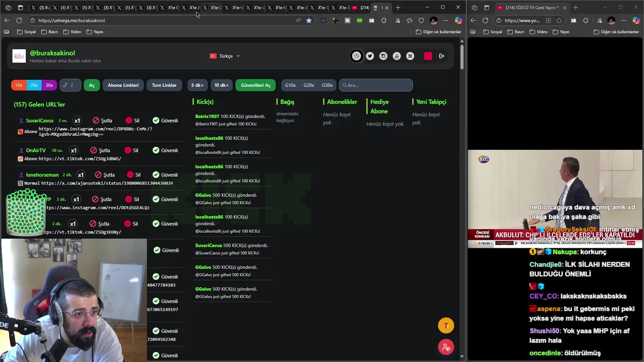
Task: Click Şutla on the OnAirTV row
Action: click(100, 150)
